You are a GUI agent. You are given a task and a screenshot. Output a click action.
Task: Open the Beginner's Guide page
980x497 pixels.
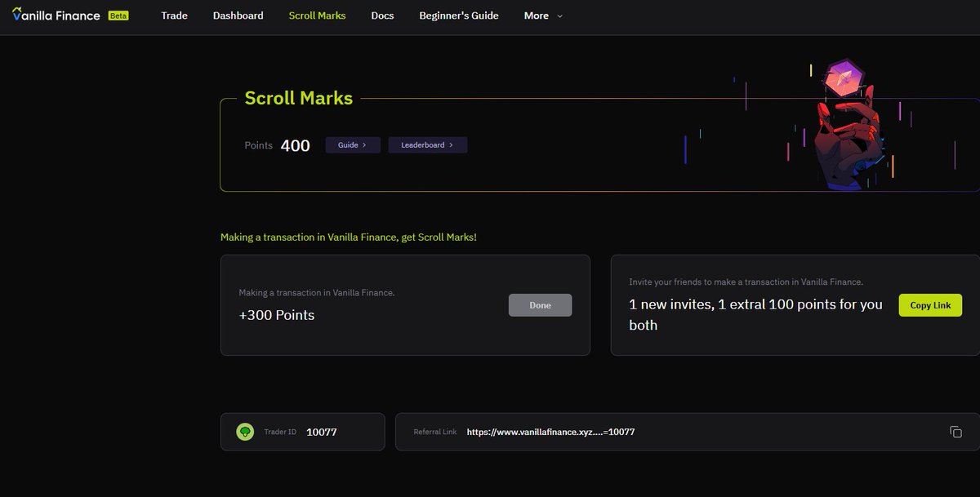(x=459, y=16)
